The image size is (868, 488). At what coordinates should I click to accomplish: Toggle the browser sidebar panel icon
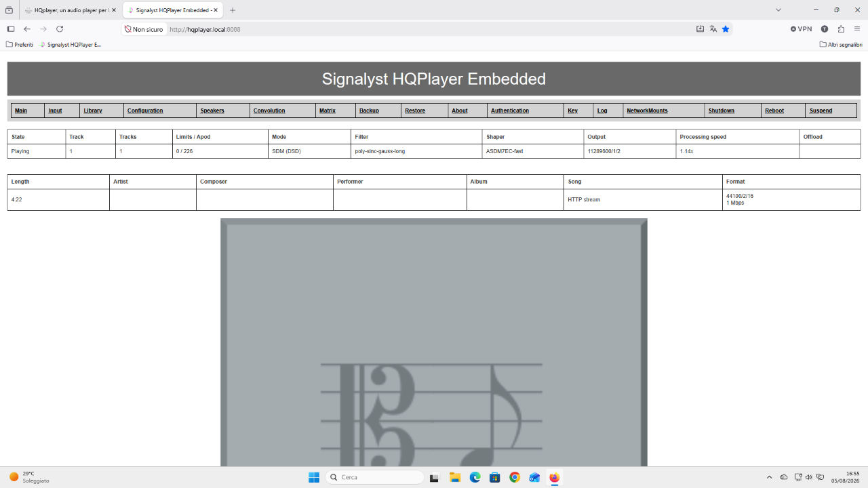pos(11,29)
